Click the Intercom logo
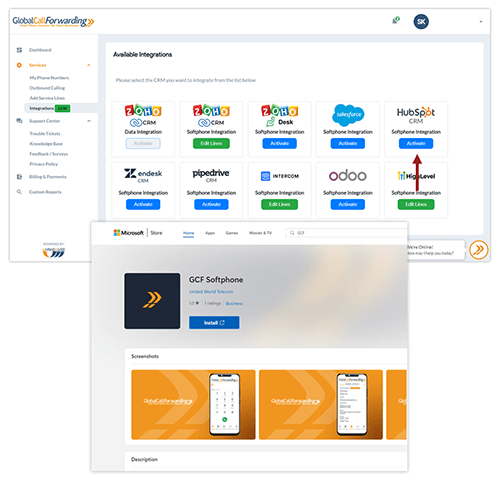500x487 pixels. pyautogui.click(x=279, y=176)
